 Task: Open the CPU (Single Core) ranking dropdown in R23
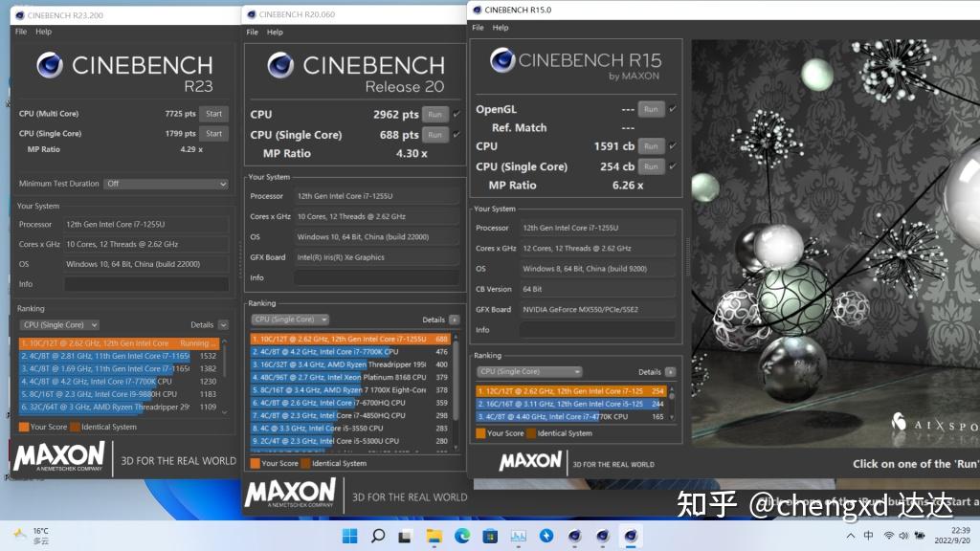click(x=57, y=324)
